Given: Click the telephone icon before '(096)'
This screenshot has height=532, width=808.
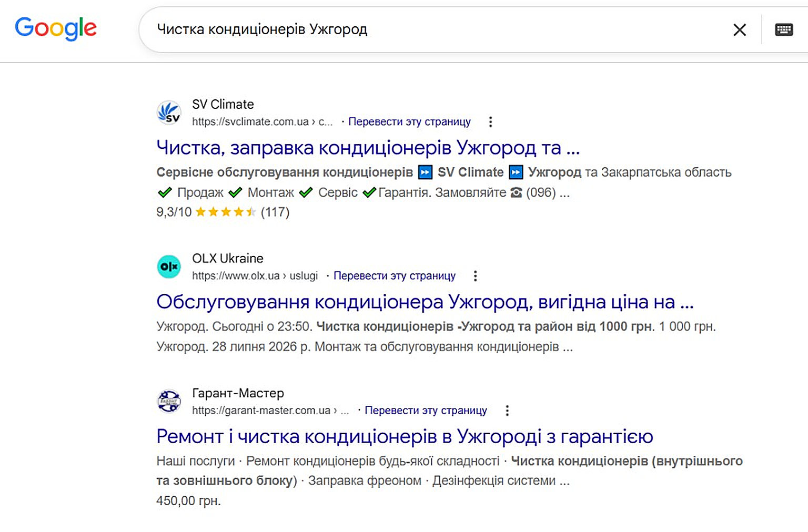Looking at the screenshot, I should (517, 193).
